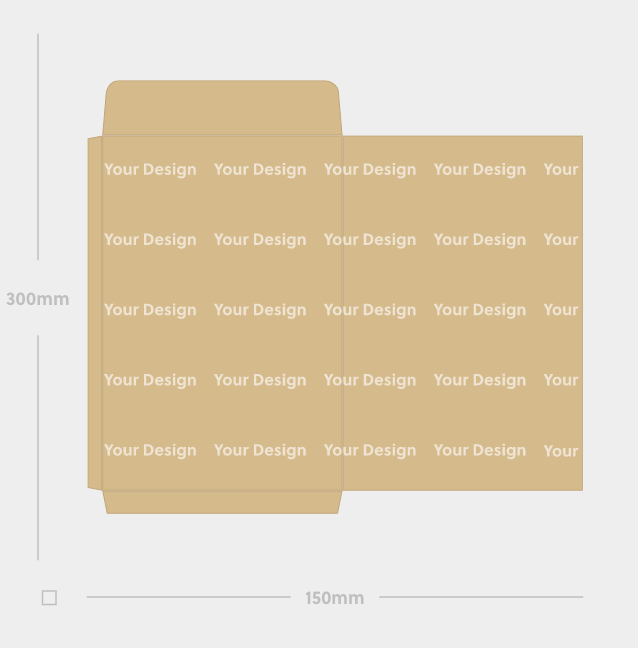The width and height of the screenshot is (638, 648).
Task: Click the narrow left side glue flap
Action: tap(95, 313)
